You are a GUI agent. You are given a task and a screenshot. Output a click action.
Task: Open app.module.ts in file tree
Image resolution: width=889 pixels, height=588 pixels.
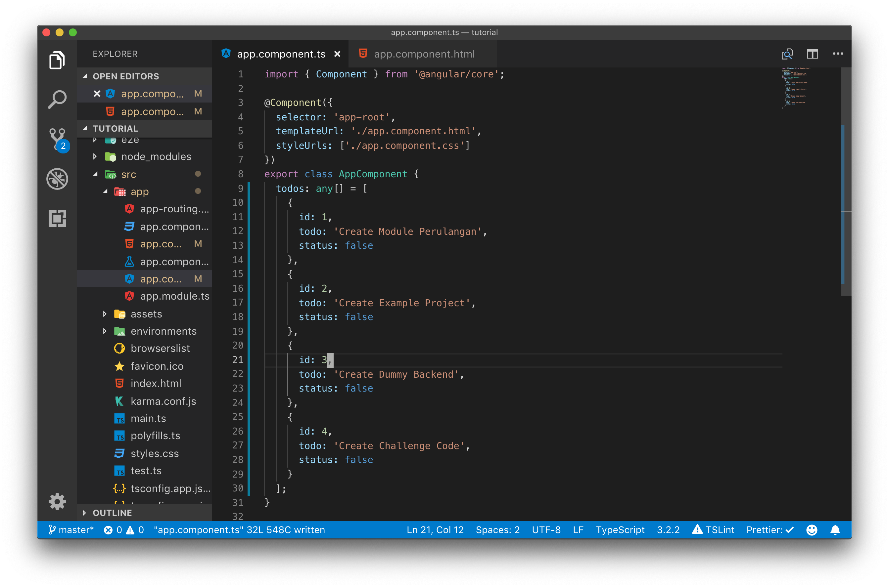point(145,296)
